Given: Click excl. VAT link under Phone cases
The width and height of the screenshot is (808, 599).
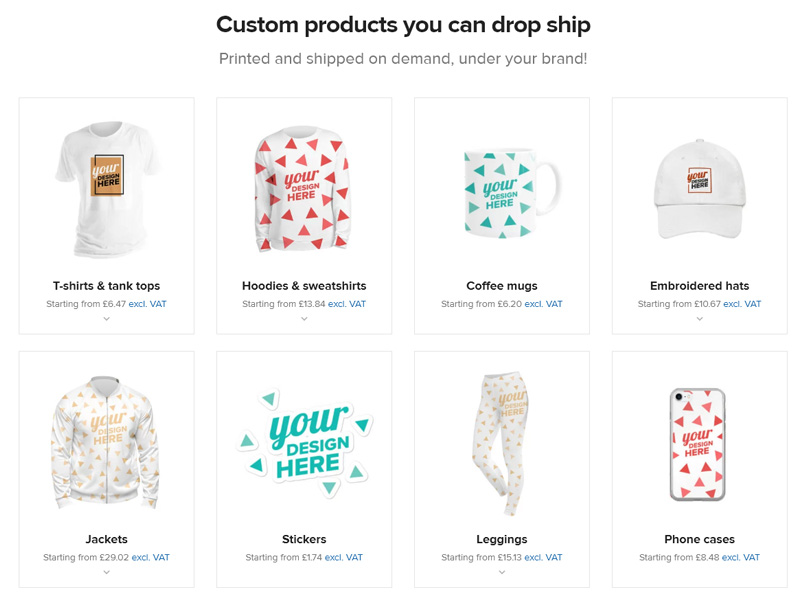Looking at the screenshot, I should (x=740, y=557).
